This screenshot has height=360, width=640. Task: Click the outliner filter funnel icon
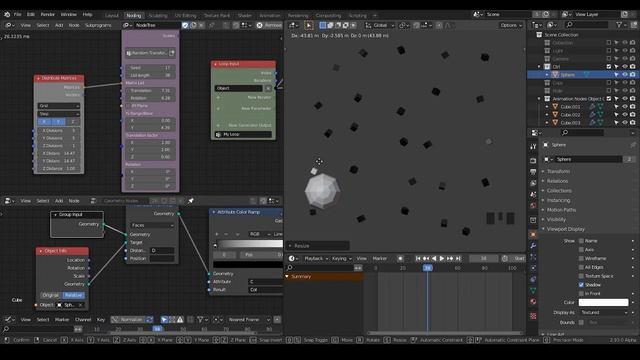619,25
